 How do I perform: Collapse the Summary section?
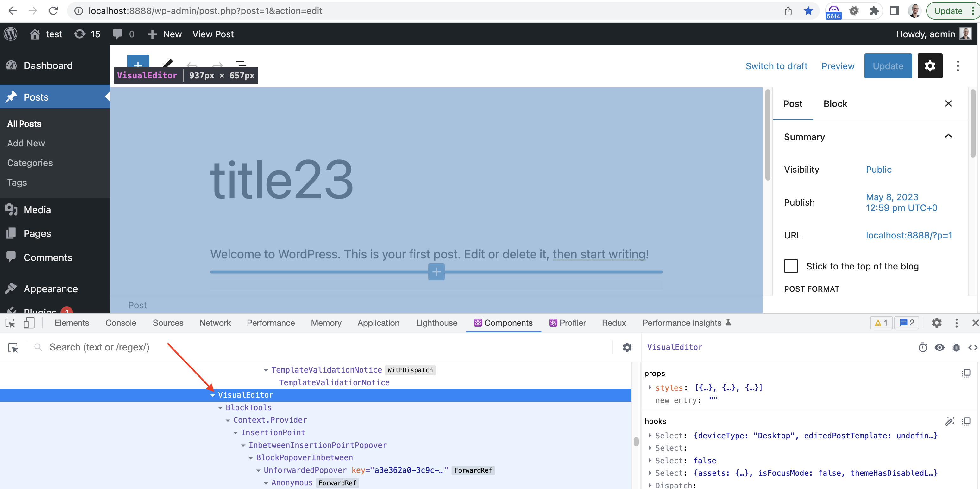click(x=948, y=136)
